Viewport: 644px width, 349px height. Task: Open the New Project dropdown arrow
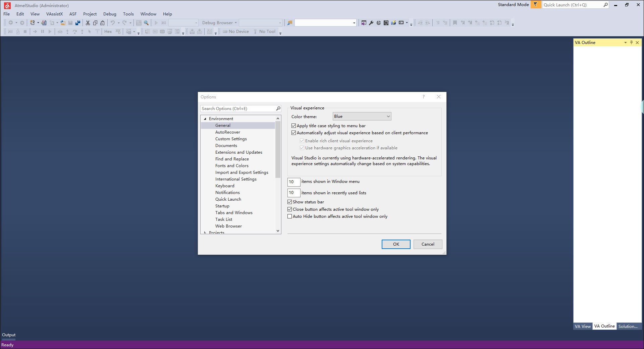[x=38, y=23]
